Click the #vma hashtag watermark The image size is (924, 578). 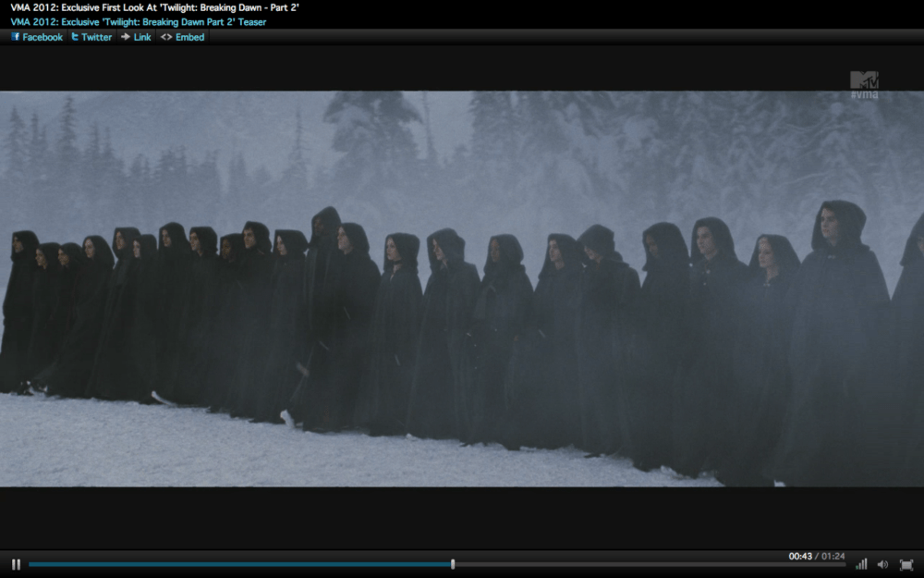[864, 95]
